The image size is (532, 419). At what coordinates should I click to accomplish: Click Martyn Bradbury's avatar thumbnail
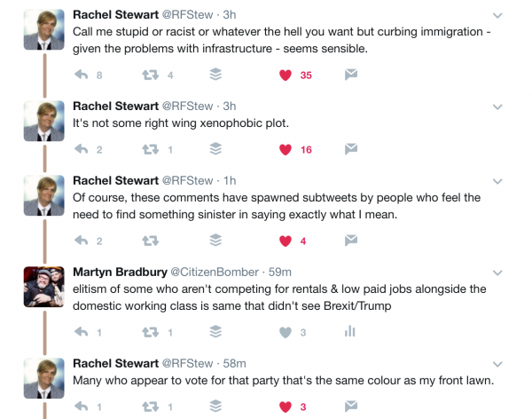tap(44, 288)
